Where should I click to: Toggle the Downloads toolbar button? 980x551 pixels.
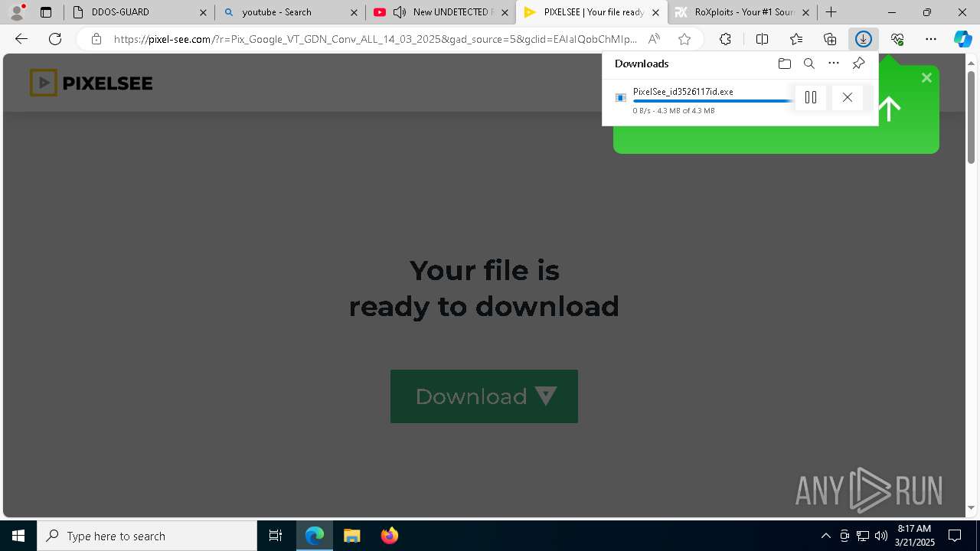864,39
